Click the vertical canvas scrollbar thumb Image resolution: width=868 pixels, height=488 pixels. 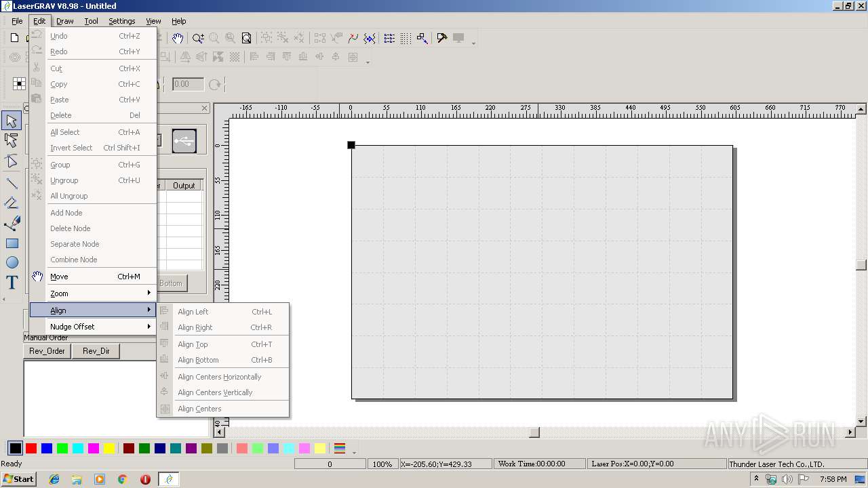861,265
